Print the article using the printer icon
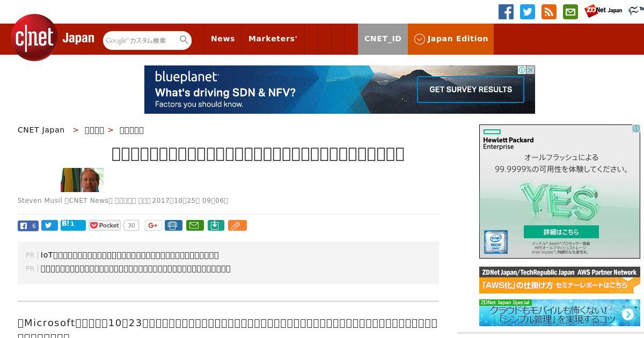The width and height of the screenshot is (644, 338). (173, 225)
